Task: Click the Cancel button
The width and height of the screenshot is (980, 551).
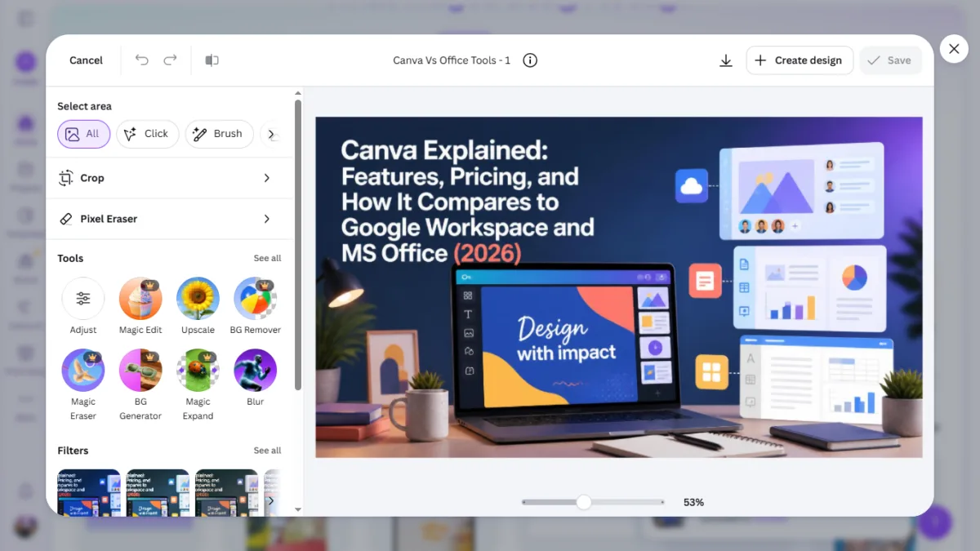Action: [x=86, y=60]
